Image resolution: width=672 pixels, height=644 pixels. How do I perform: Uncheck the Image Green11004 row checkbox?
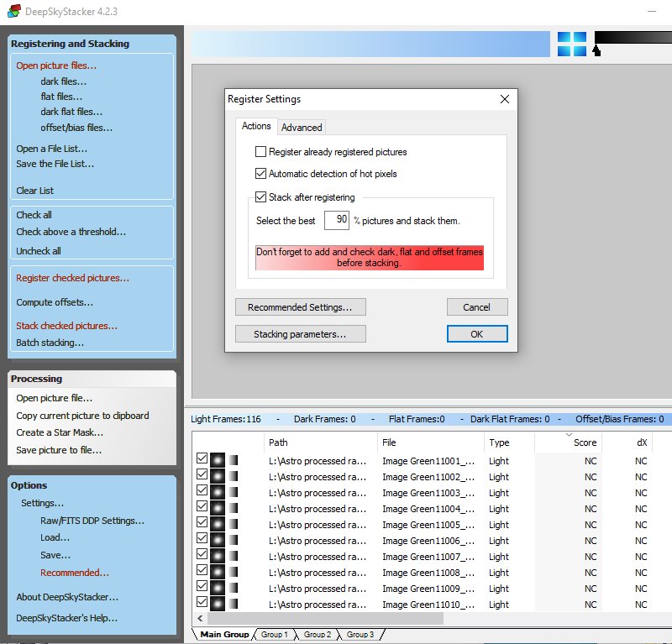202,506
